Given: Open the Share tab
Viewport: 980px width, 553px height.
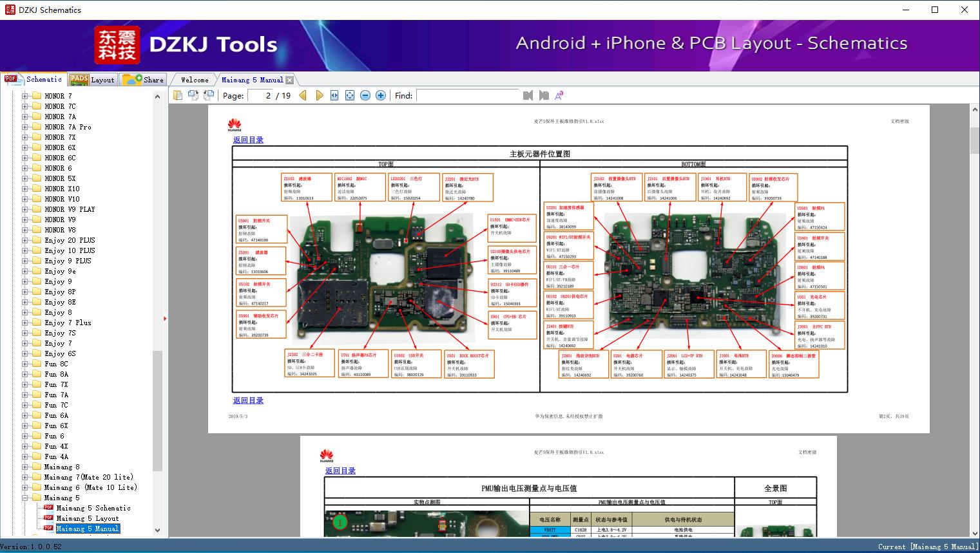Looking at the screenshot, I should [143, 80].
